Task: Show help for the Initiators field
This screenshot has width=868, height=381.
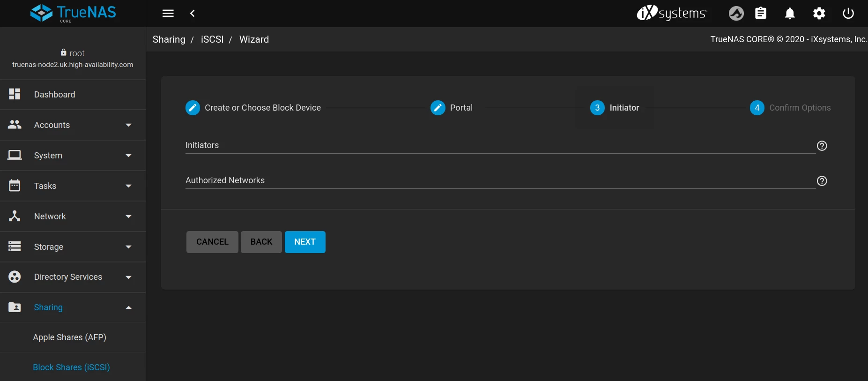Action: (822, 146)
